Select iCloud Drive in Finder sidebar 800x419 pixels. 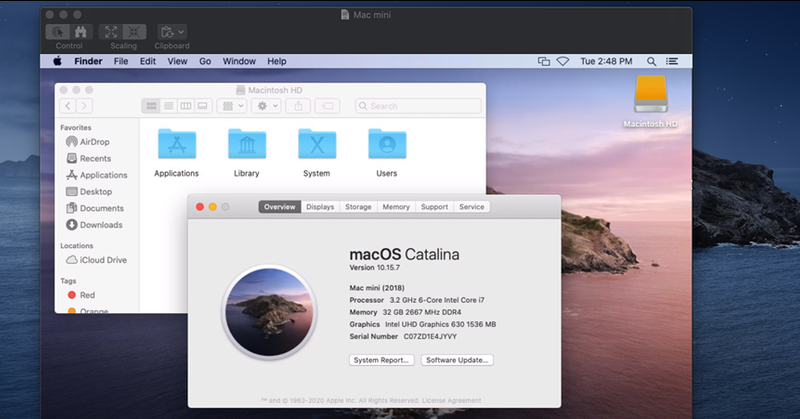(x=96, y=260)
